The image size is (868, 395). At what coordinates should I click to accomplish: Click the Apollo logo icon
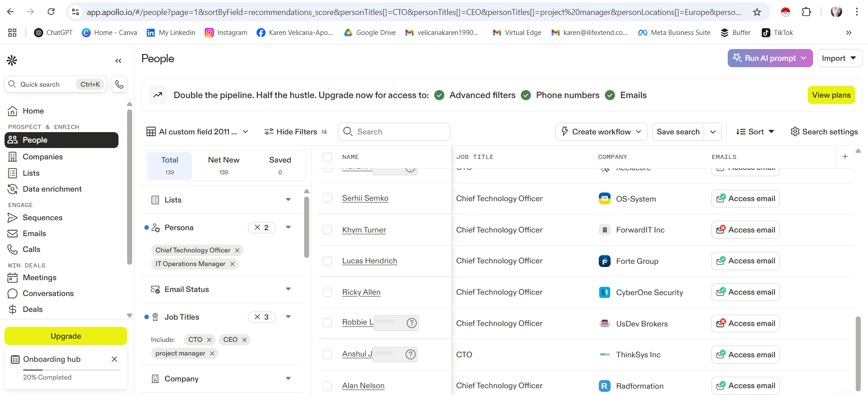coord(12,60)
